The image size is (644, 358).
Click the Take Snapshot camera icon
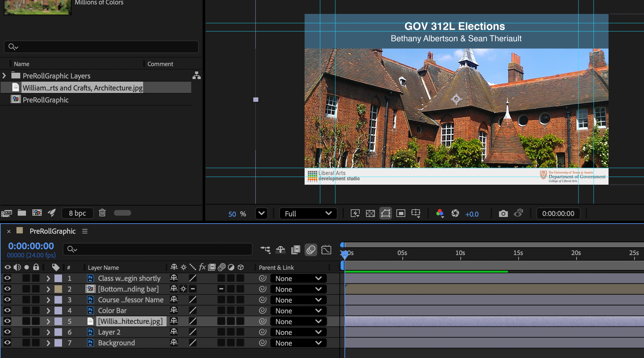503,213
